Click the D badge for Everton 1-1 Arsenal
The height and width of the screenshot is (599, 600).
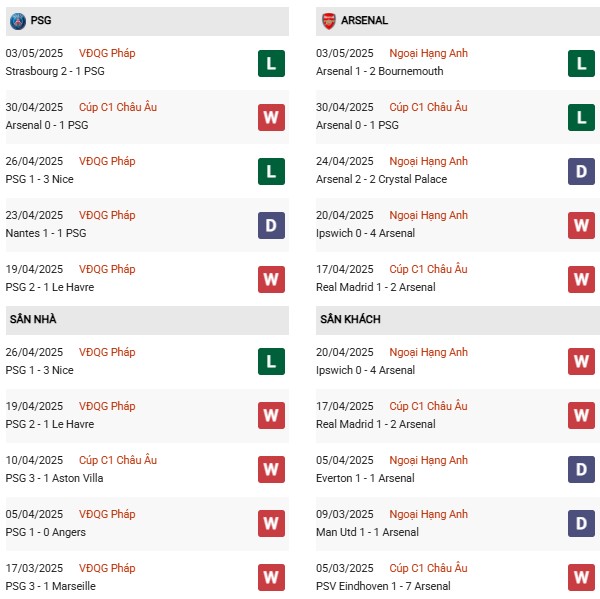pyautogui.click(x=582, y=469)
